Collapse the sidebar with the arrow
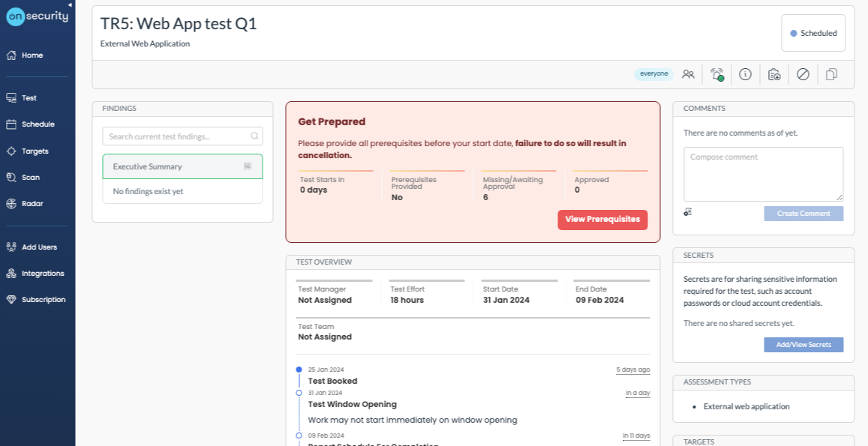This screenshot has width=868, height=446. pos(70,5)
